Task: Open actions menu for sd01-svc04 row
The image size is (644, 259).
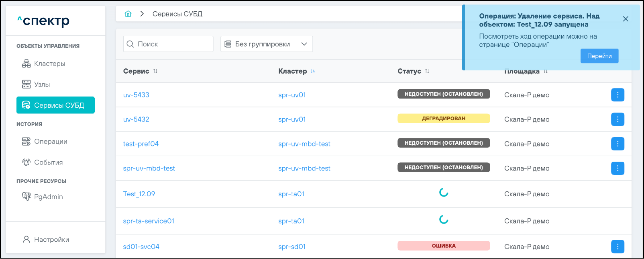Action: click(x=618, y=247)
